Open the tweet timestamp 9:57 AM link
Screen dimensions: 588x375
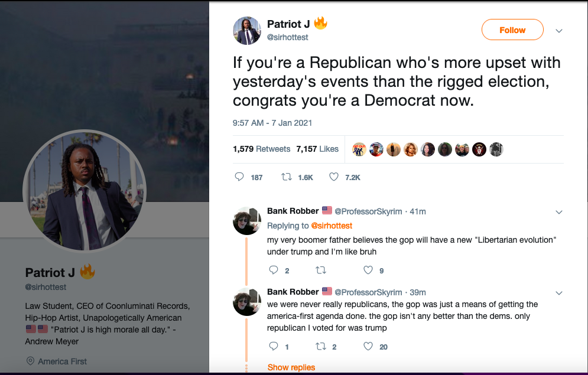(x=272, y=123)
